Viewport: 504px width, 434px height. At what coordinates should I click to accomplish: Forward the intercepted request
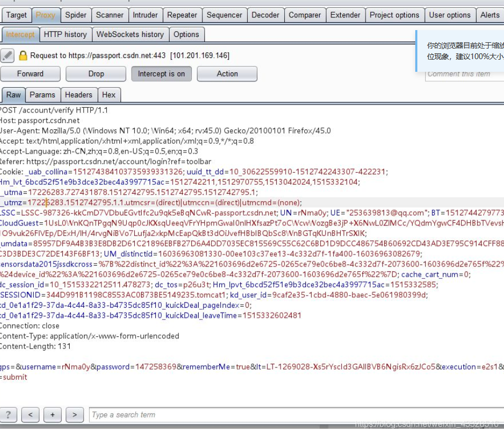[30, 74]
